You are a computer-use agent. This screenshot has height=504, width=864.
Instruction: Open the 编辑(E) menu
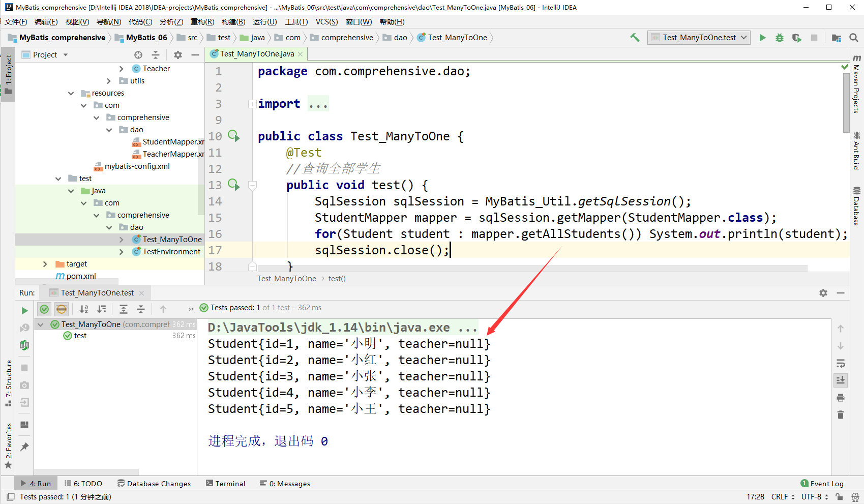coord(46,22)
